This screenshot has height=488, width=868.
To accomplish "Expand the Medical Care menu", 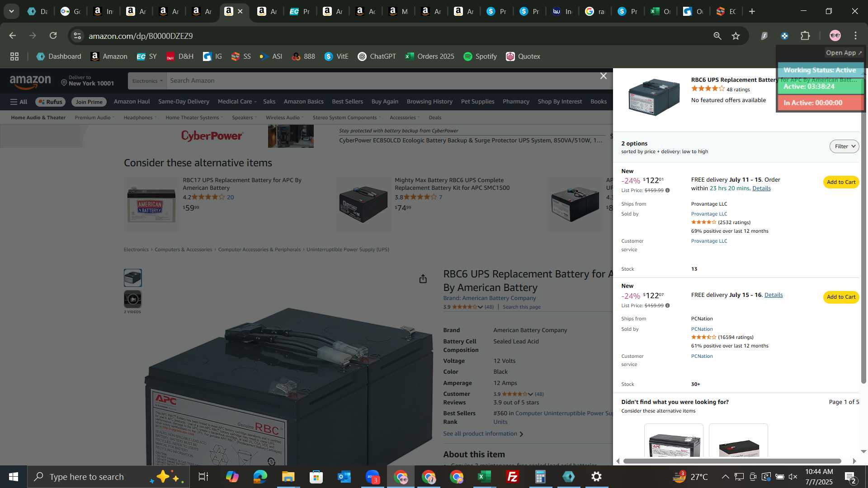I will pos(237,102).
